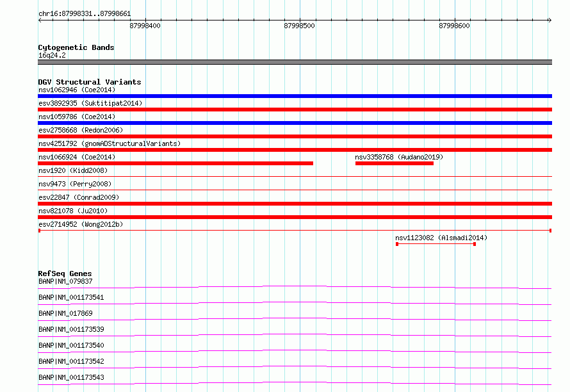Open the nsv1123082 (Alsmadi2014) variant feature
570x392 pixels.
click(436, 244)
